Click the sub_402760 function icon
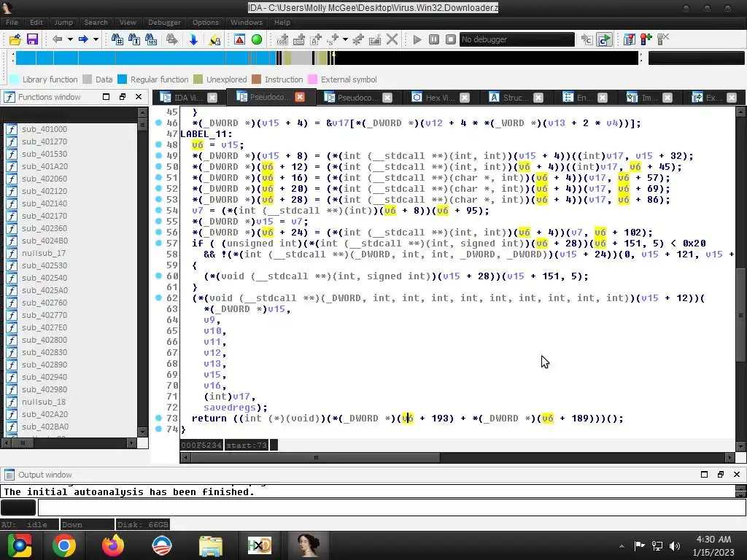The image size is (747, 560). pos(12,303)
